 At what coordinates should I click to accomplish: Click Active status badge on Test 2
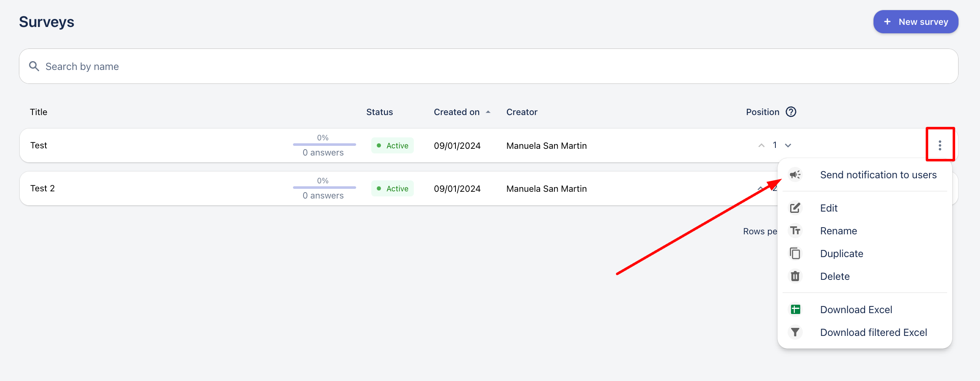(392, 188)
